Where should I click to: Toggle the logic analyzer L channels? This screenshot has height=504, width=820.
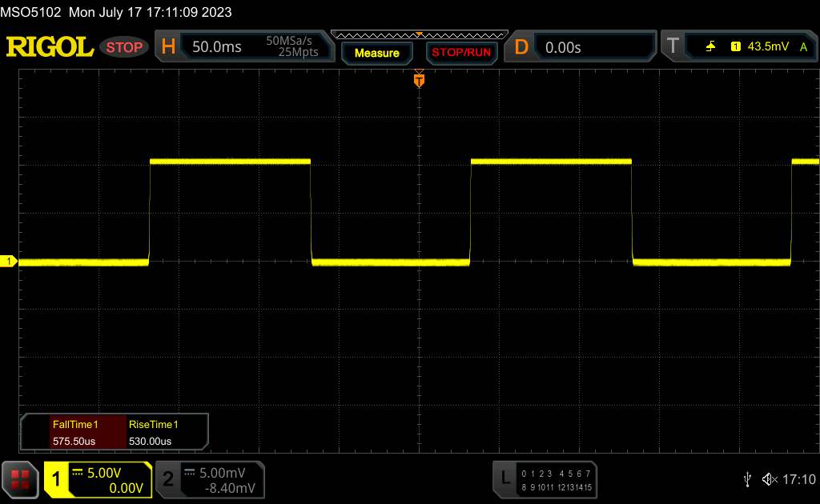[545, 478]
